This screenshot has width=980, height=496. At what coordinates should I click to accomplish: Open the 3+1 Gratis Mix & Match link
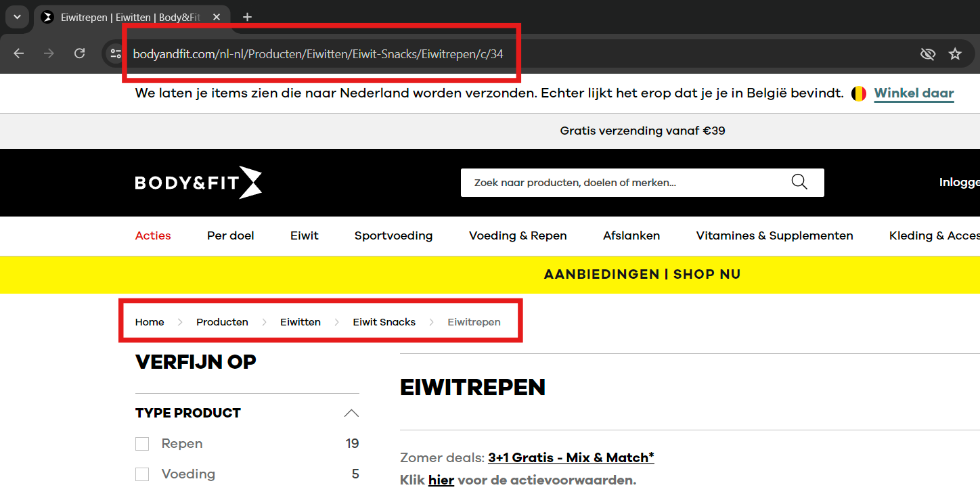[x=571, y=457]
